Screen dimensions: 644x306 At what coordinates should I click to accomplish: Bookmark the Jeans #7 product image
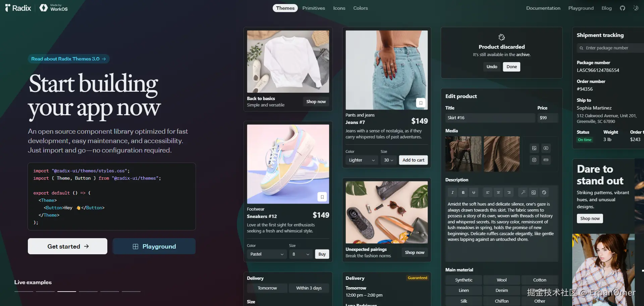pos(421,103)
